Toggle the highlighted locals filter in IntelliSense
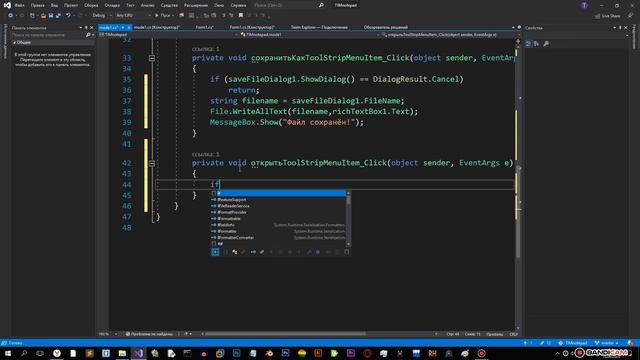The width and height of the screenshot is (640, 360). point(216,252)
